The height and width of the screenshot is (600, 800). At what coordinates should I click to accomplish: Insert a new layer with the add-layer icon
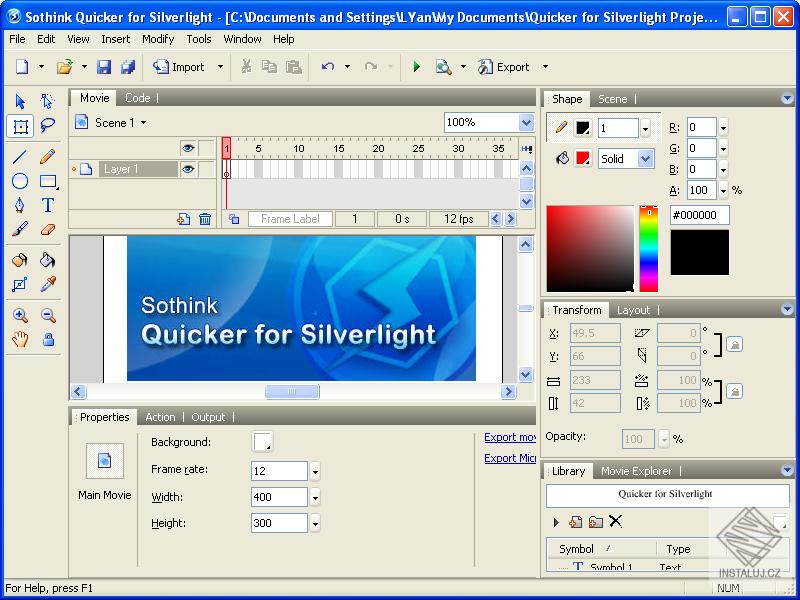tap(182, 218)
